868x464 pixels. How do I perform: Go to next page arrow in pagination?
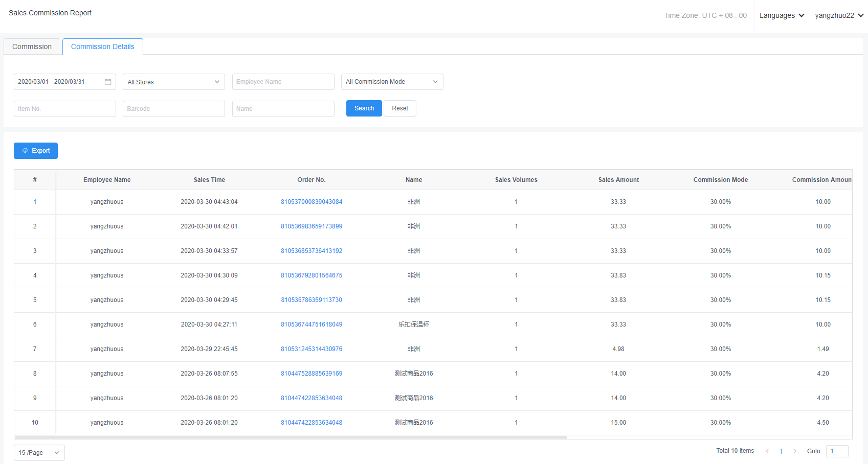[795, 451]
